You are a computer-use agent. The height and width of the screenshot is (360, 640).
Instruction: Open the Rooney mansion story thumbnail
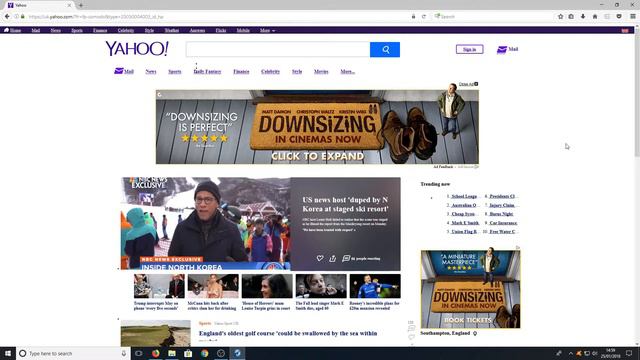point(375,286)
